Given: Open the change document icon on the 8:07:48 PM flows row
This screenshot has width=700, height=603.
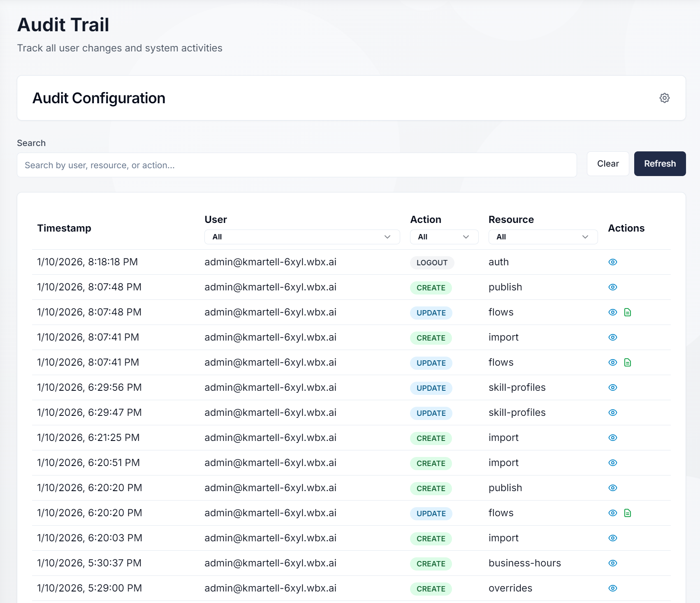Looking at the screenshot, I should click(x=627, y=312).
